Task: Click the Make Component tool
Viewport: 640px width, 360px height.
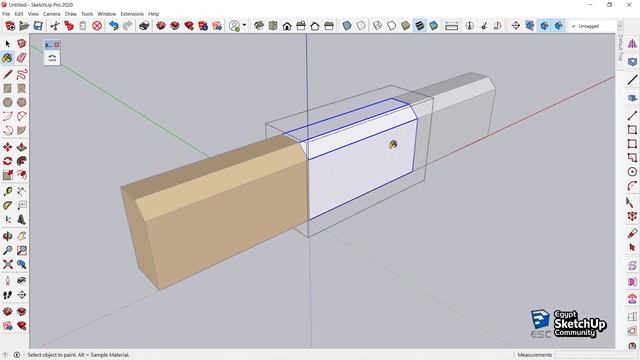Action: tap(22, 44)
